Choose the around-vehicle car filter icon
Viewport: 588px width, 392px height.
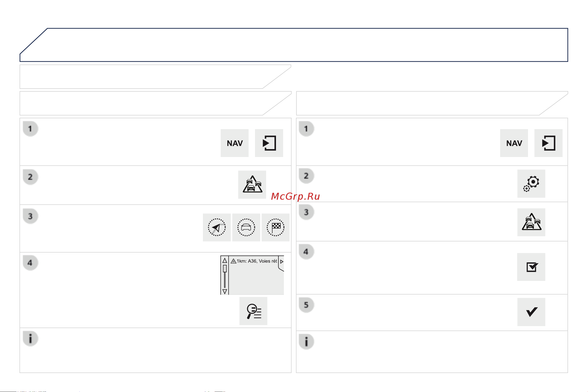click(x=246, y=227)
